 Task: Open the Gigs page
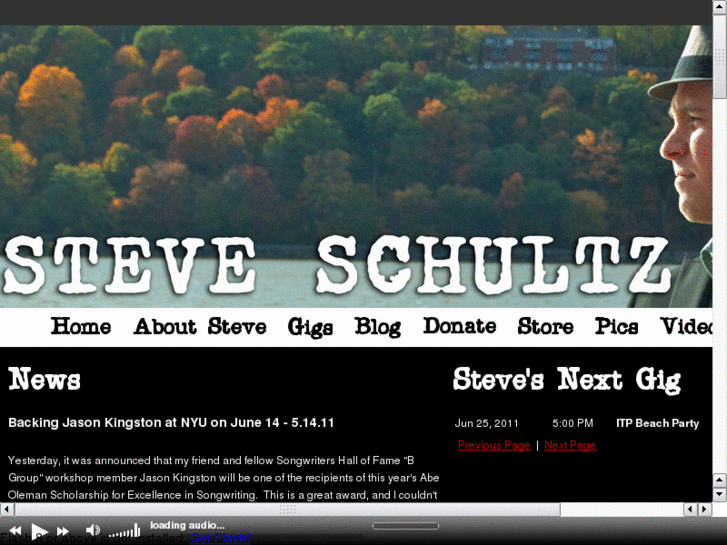point(310,327)
